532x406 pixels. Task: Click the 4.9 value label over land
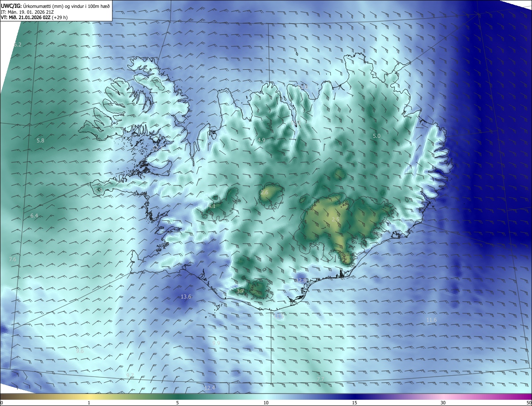261,140
